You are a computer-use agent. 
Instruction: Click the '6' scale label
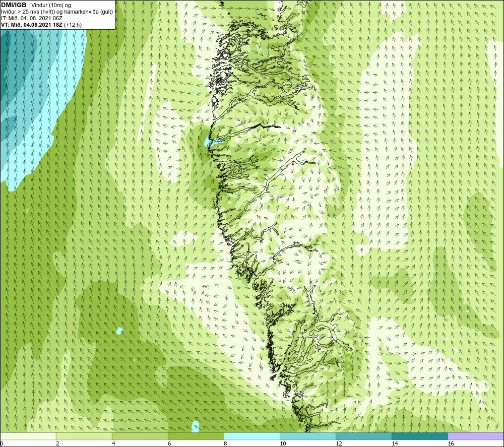pyautogui.click(x=169, y=444)
